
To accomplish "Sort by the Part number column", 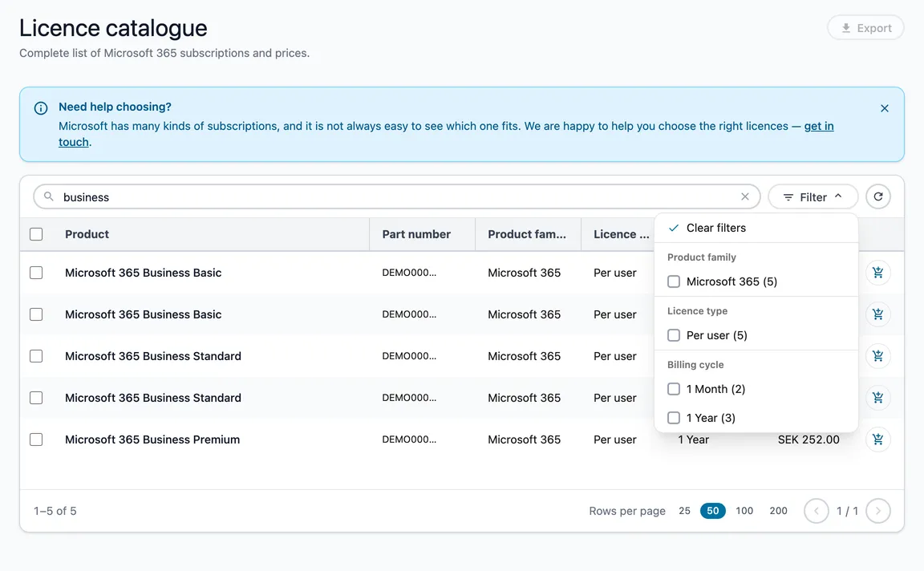I will (x=416, y=234).
